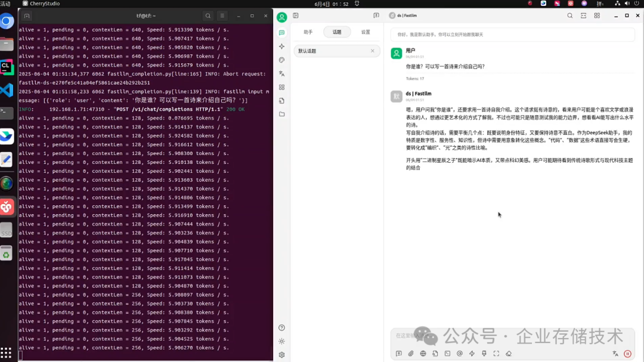644x362 pixels.
Task: Toggle the narrow chat layout icon
Action: coord(584,16)
